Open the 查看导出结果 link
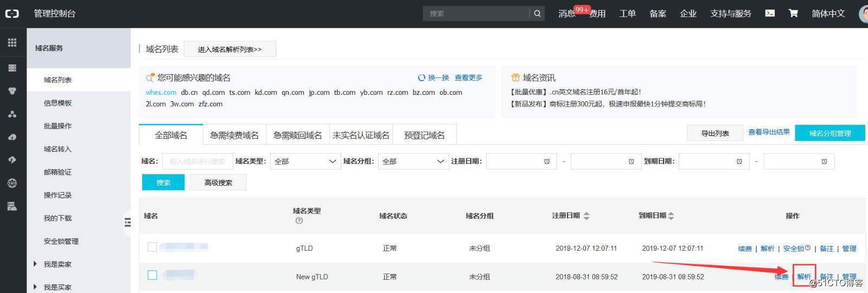 click(x=769, y=132)
